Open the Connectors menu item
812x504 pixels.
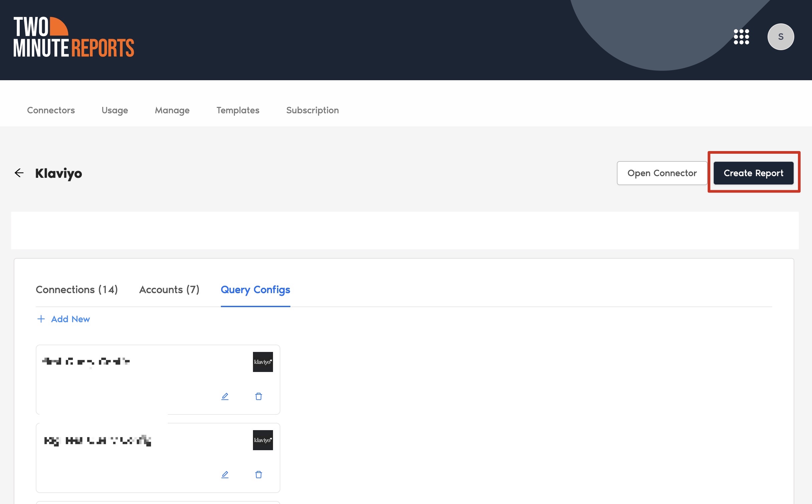pyautogui.click(x=51, y=110)
